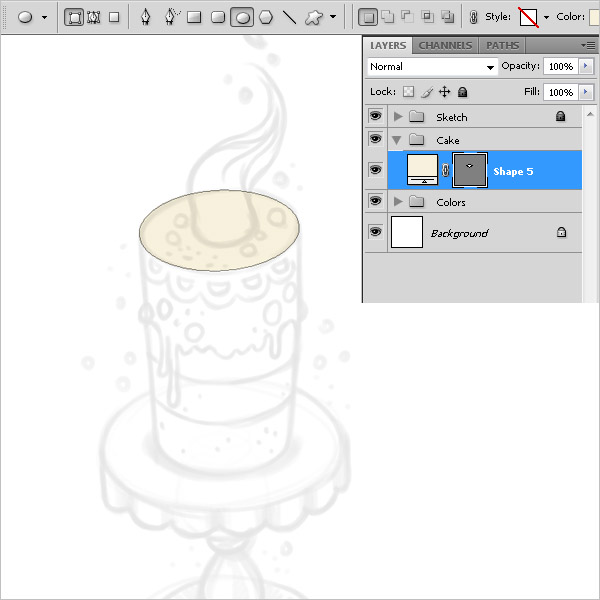Select the Colors group name

[x=451, y=202]
